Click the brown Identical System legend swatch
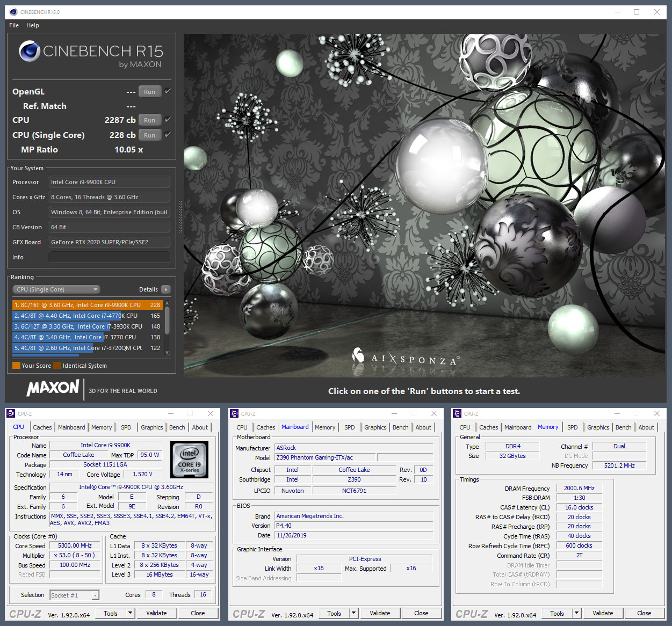 [57, 366]
